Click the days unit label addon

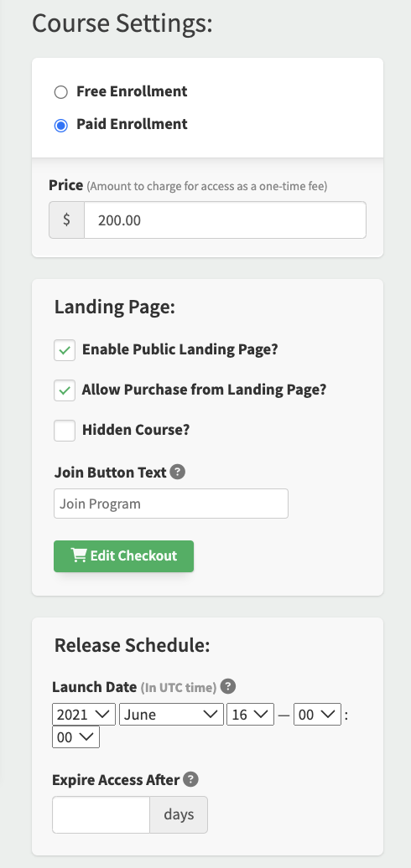click(179, 814)
